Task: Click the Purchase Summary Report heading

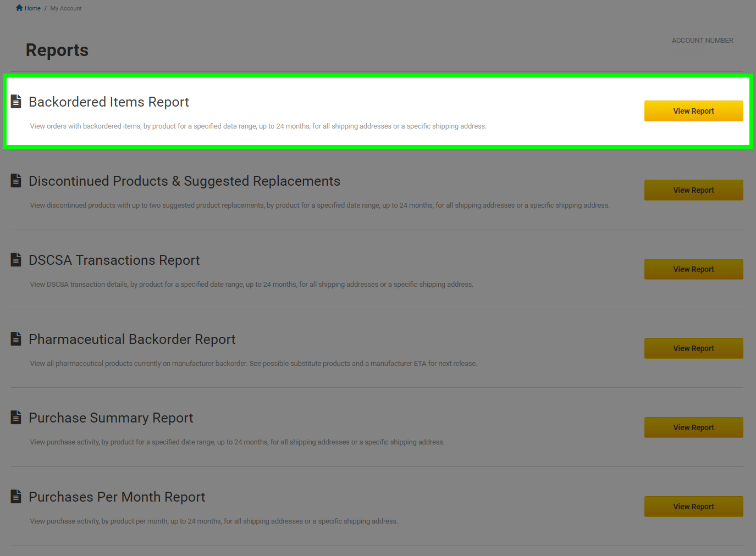Action: pyautogui.click(x=111, y=418)
